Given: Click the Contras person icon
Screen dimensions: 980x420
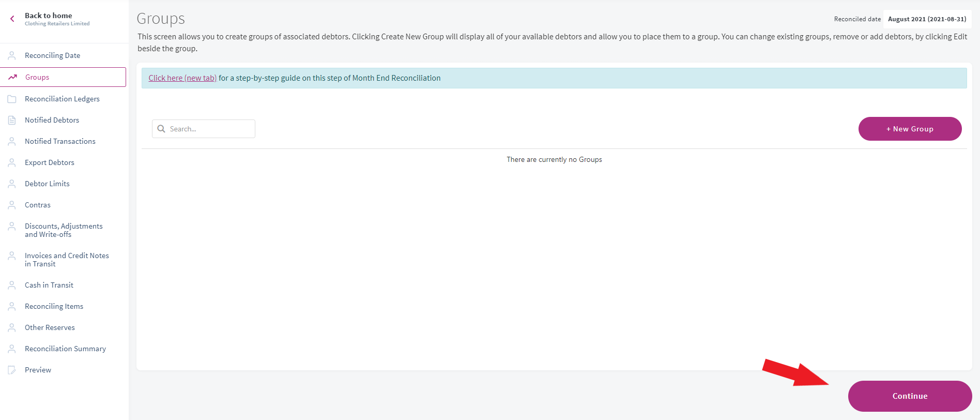Looking at the screenshot, I should point(12,205).
